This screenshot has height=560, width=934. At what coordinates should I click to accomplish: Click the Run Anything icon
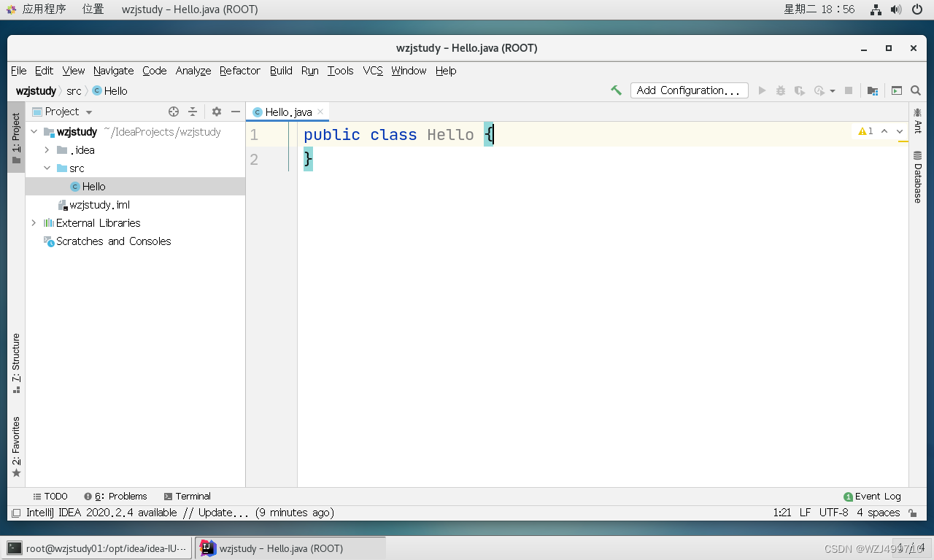coord(897,90)
